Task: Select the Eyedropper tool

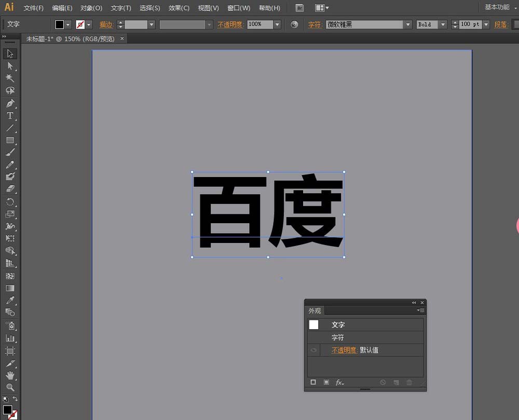Action: click(x=10, y=300)
